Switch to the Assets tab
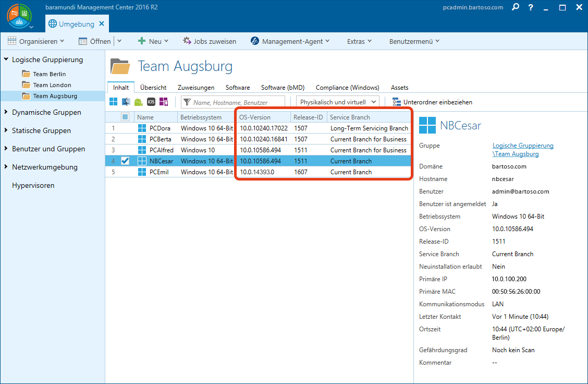Screen dimensions: 588x384 [400, 88]
